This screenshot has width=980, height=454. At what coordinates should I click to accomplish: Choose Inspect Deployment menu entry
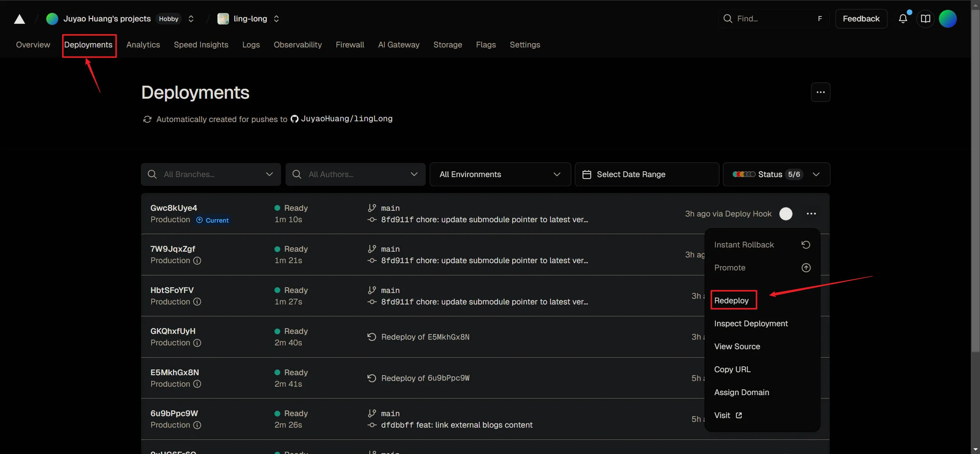click(x=751, y=324)
